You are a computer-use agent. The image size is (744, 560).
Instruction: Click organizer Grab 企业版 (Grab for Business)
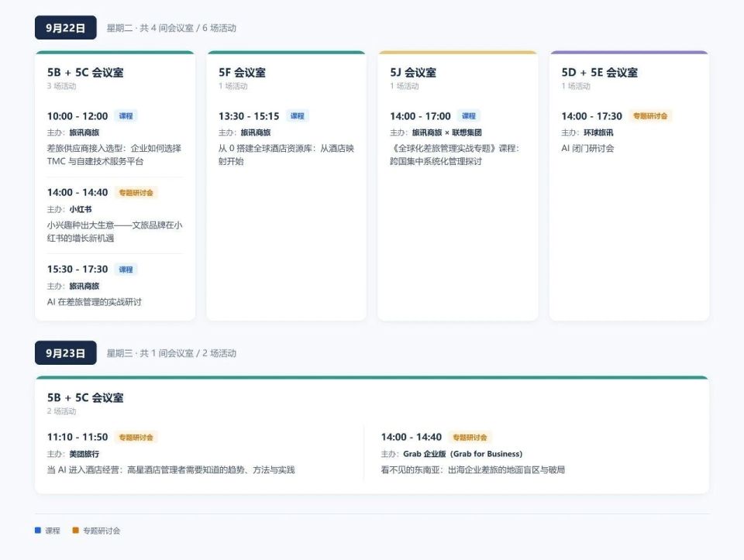(463, 454)
